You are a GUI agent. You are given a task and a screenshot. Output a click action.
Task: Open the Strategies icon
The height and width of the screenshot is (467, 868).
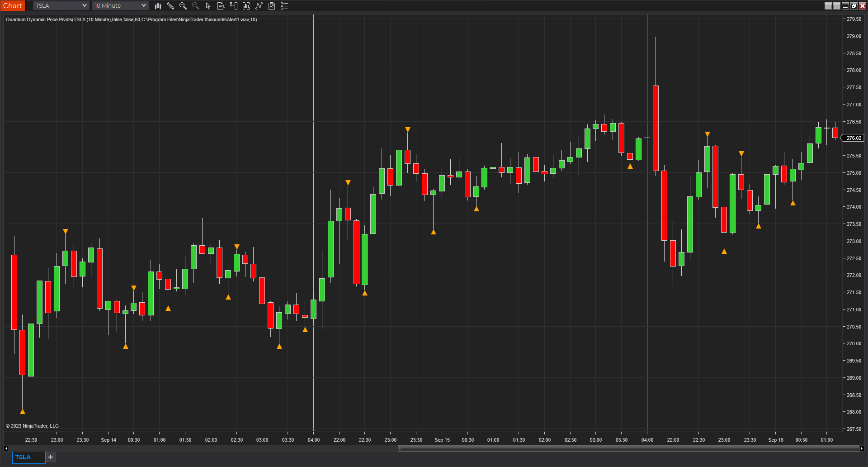272,6
